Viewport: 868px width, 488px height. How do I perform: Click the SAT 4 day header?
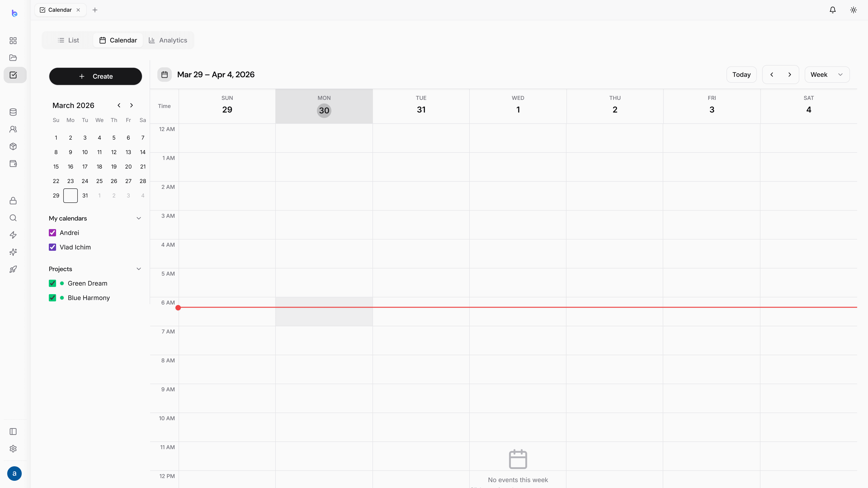[x=809, y=106]
